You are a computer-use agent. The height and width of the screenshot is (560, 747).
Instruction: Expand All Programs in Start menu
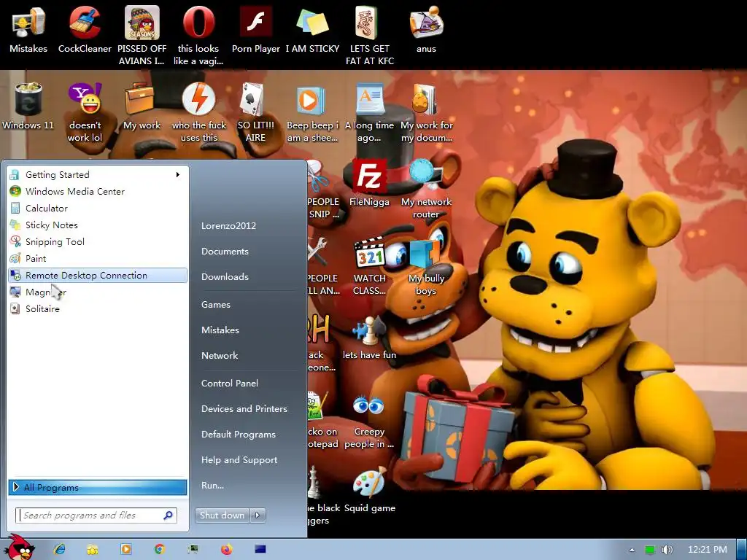tap(98, 487)
